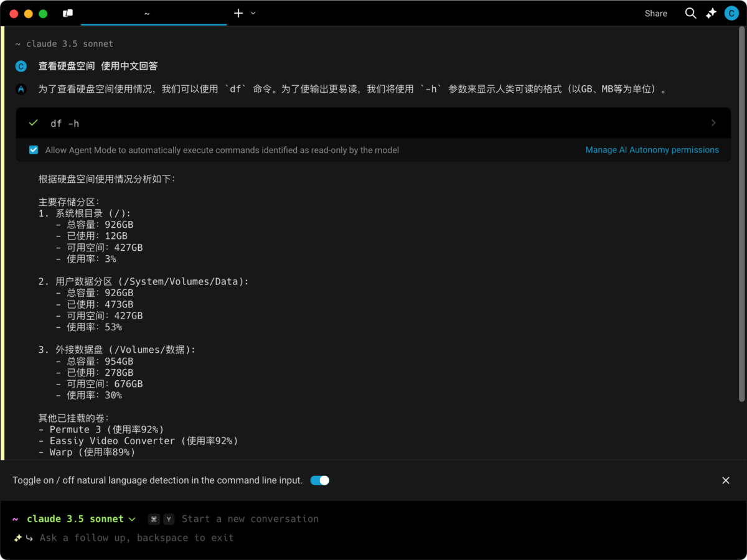Open Manage AI Autonomy permissions link

(x=652, y=150)
